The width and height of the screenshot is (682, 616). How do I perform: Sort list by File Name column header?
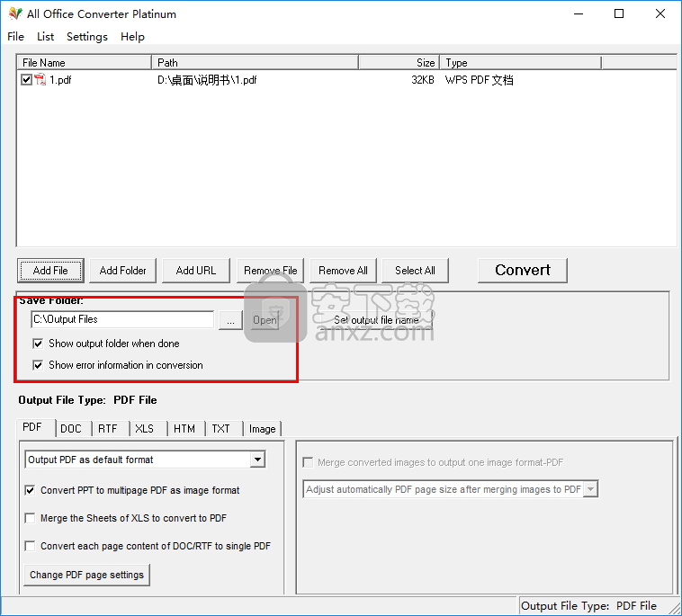point(84,63)
